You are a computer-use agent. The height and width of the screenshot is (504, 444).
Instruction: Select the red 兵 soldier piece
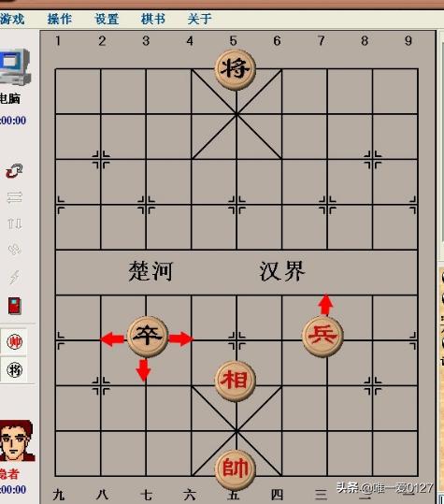(x=322, y=337)
